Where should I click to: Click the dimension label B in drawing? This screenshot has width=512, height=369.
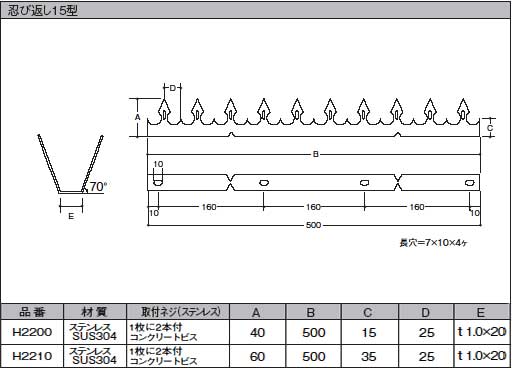(316, 154)
